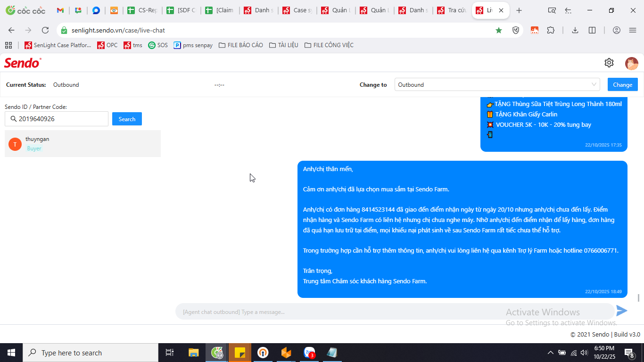
Task: Click the Sendo ID search field
Action: point(57,119)
